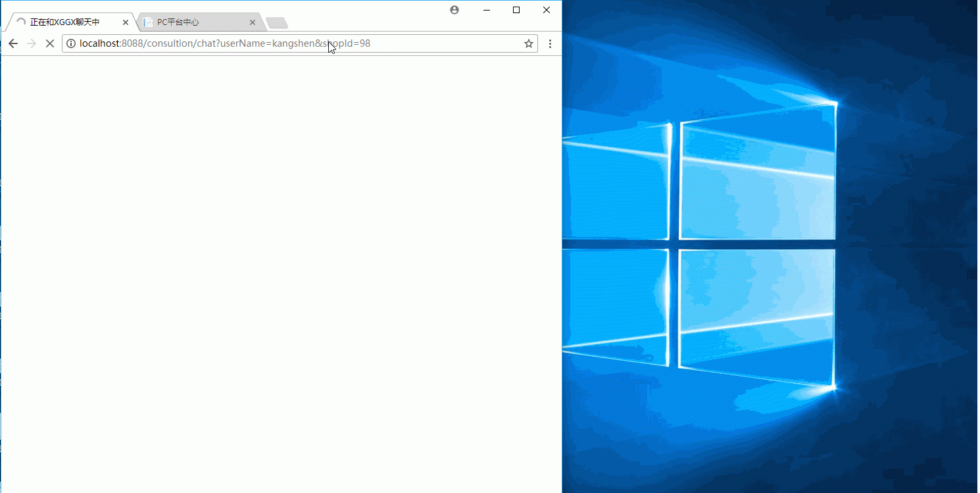980x493 pixels.
Task: Open the Chrome three-dot menu
Action: pyautogui.click(x=550, y=43)
